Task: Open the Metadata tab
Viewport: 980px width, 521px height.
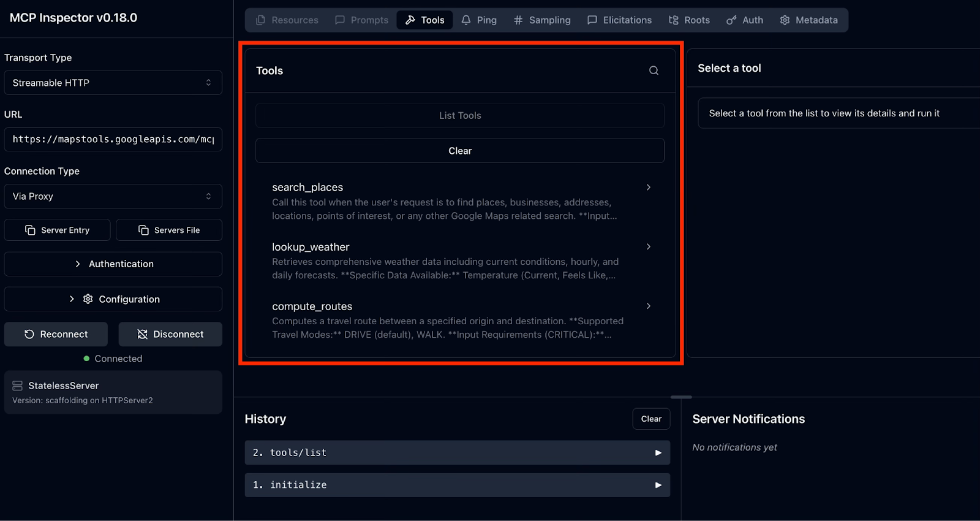Action: tap(809, 20)
